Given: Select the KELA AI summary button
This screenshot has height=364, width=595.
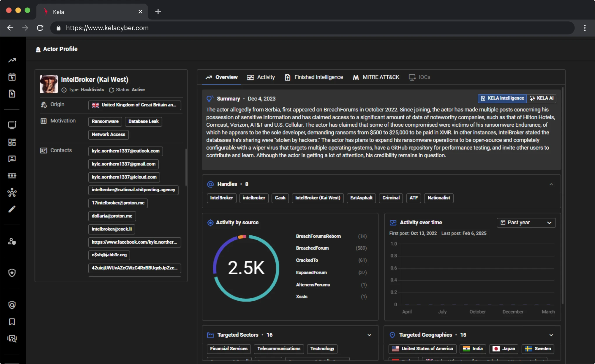Looking at the screenshot, I should pos(542,98).
